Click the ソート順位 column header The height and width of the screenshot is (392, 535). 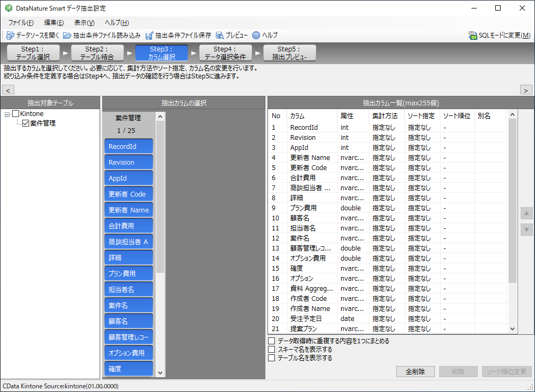pyautogui.click(x=457, y=116)
